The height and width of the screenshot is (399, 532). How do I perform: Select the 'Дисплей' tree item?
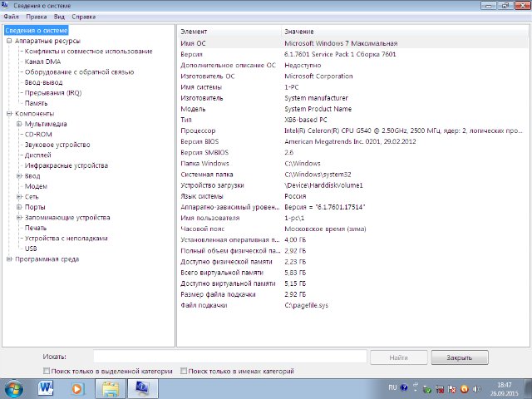[37, 155]
